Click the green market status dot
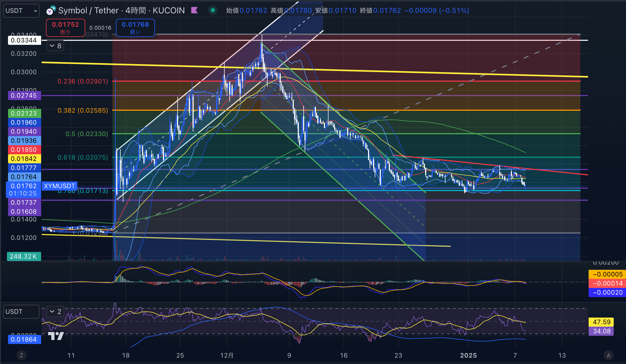Image resolution: width=626 pixels, height=364 pixels. click(213, 10)
